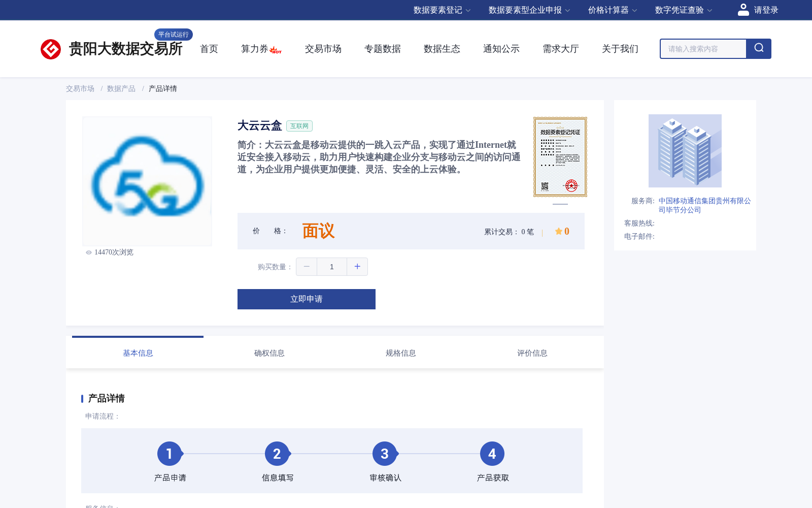812x508 pixels.
Task: Click the plus quantity increase button
Action: click(x=357, y=267)
